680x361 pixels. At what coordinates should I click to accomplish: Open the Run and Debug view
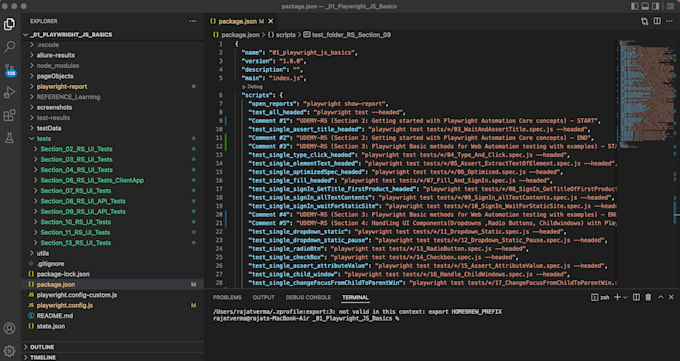9,92
